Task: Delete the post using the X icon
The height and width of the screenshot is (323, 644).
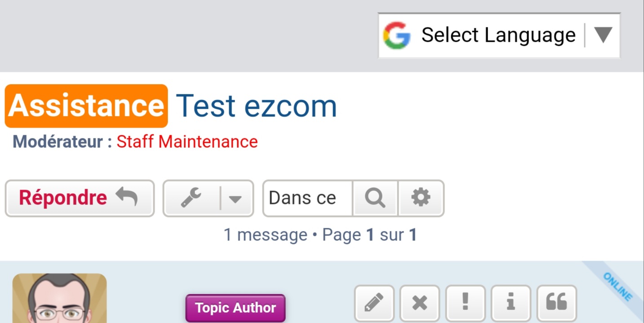Action: pyautogui.click(x=420, y=303)
